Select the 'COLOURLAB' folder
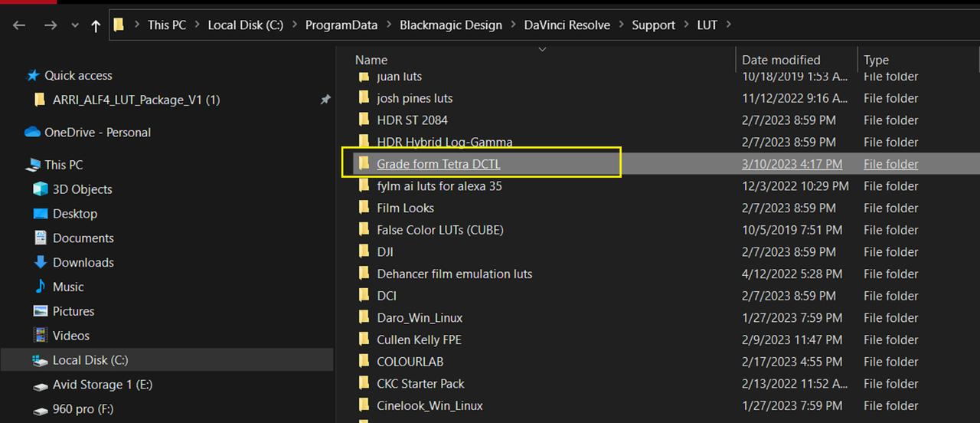The width and height of the screenshot is (980, 423). point(410,362)
